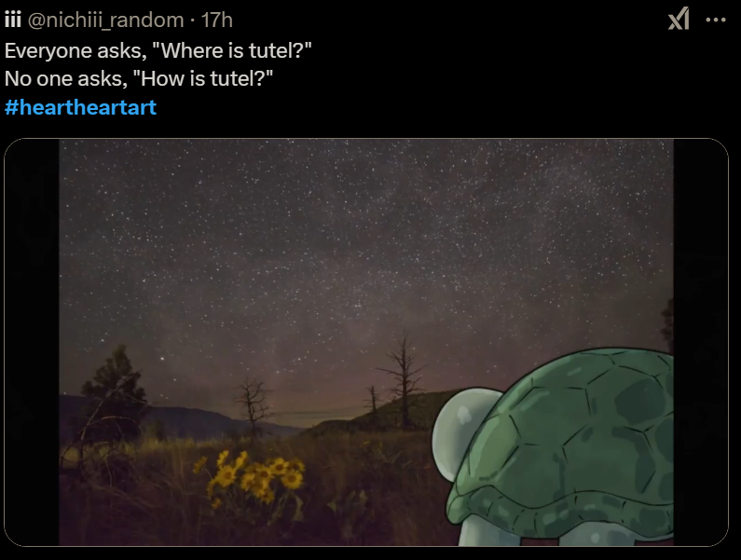The image size is (741, 560).
Task: Click the "Where is tutel?" text line
Action: pos(158,50)
